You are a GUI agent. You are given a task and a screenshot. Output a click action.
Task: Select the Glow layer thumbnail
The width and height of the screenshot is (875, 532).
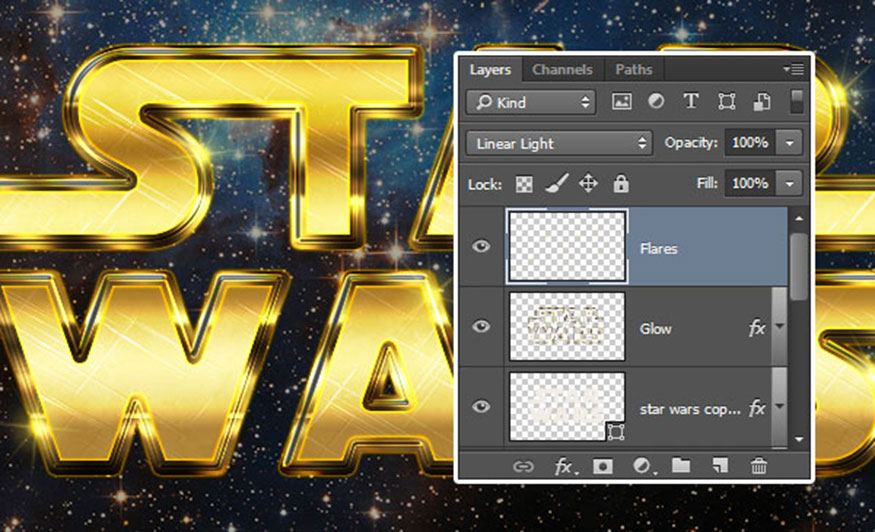tap(567, 327)
